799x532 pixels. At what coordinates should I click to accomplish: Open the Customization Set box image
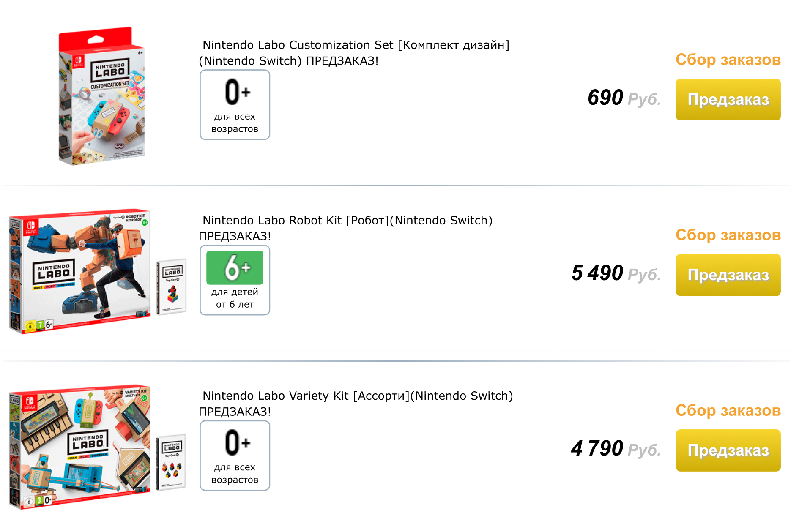click(x=102, y=97)
